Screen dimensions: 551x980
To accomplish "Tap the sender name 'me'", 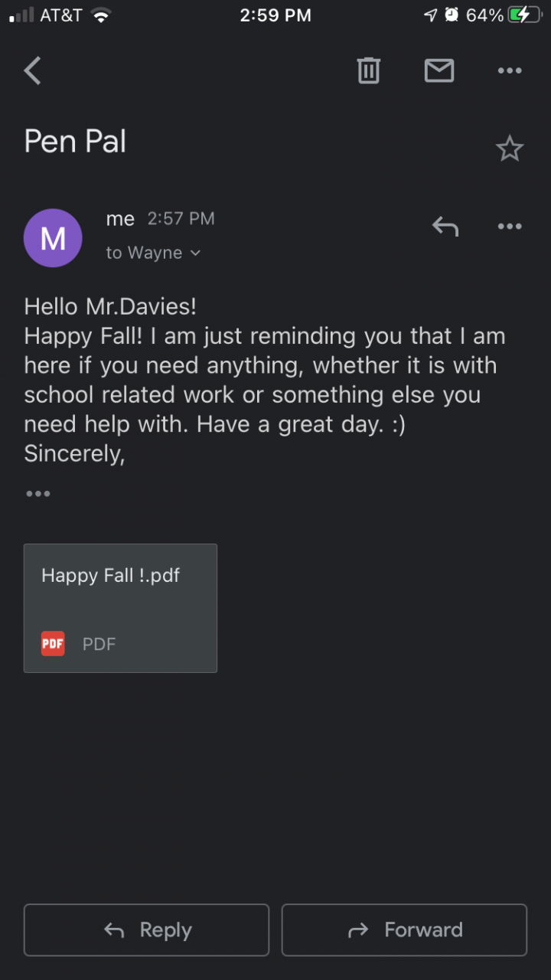I will [x=120, y=219].
